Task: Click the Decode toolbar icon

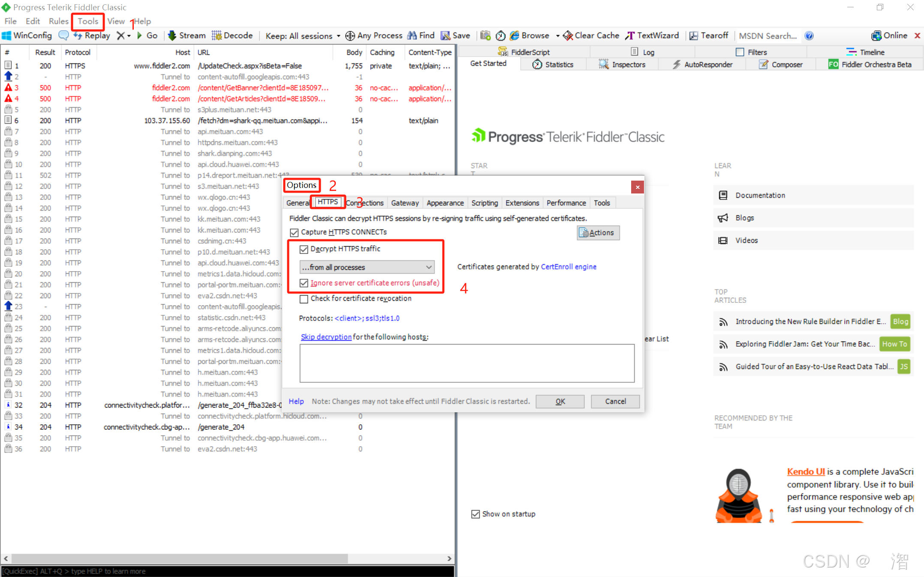Action: 217,36
